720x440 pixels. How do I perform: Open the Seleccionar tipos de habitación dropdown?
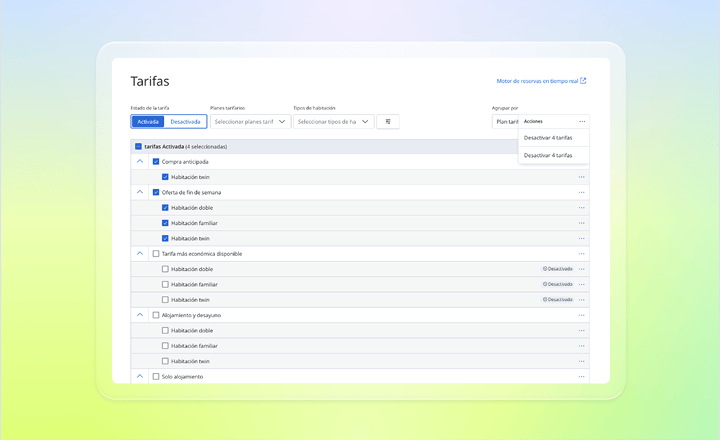(x=334, y=122)
